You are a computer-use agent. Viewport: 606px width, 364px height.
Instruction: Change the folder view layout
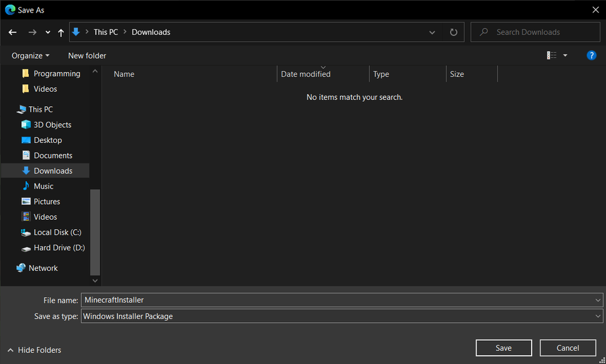pos(551,55)
